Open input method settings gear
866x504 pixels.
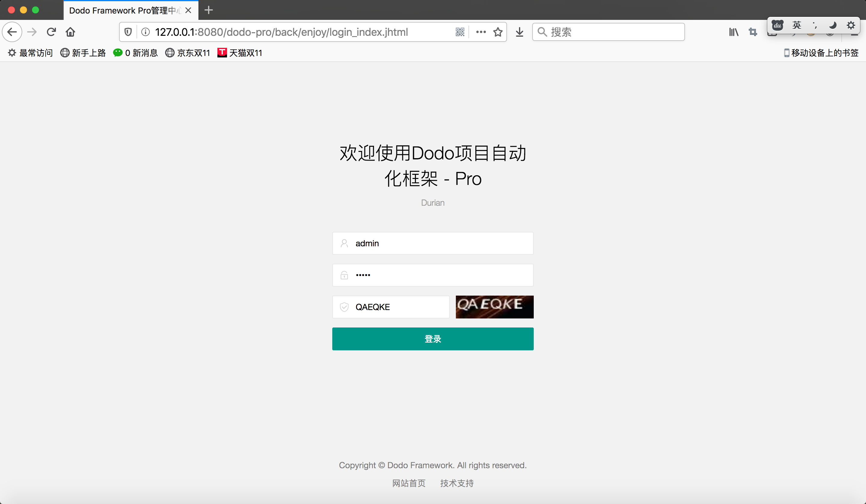tap(851, 25)
